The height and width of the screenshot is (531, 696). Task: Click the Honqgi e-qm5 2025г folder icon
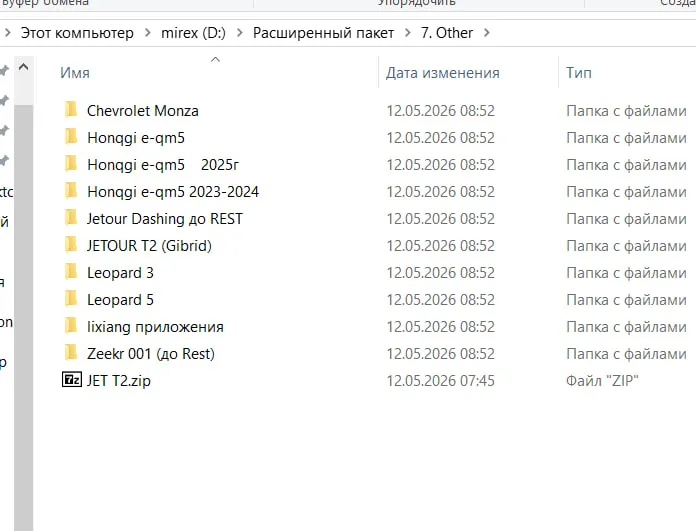tap(71, 164)
